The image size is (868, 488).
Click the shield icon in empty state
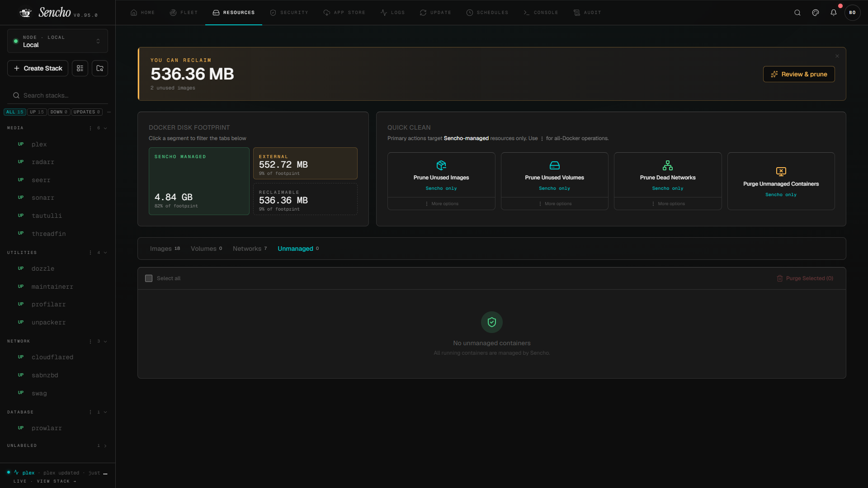tap(492, 322)
